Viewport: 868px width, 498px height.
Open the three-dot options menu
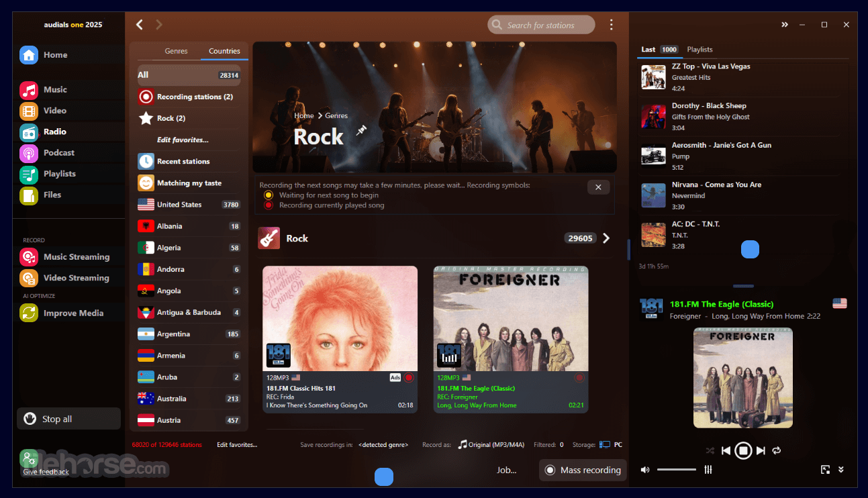point(611,25)
